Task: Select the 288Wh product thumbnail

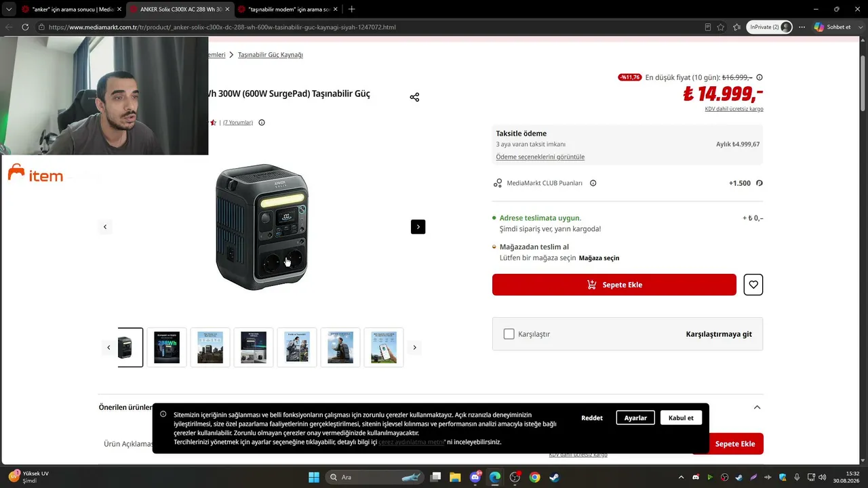Action: [x=167, y=348]
